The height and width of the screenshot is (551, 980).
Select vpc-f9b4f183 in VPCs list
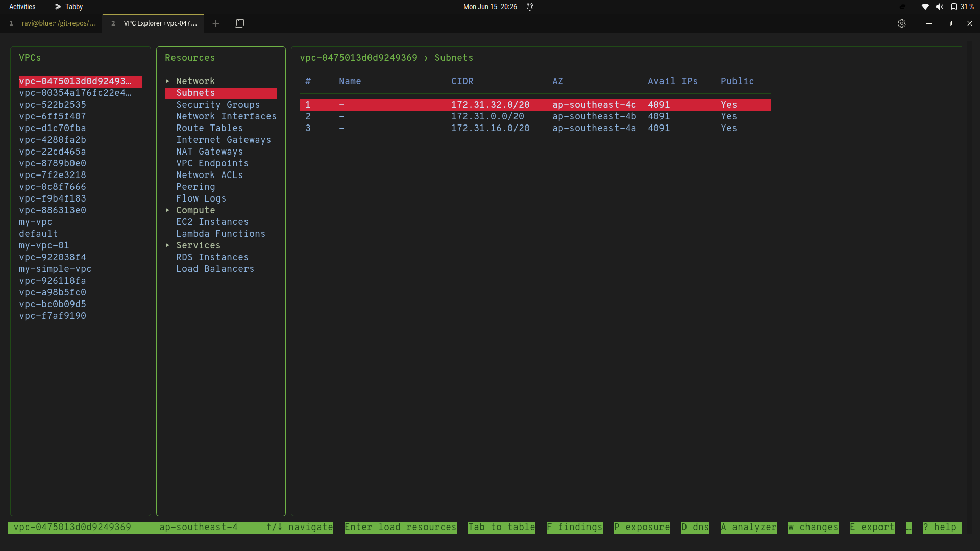point(53,198)
